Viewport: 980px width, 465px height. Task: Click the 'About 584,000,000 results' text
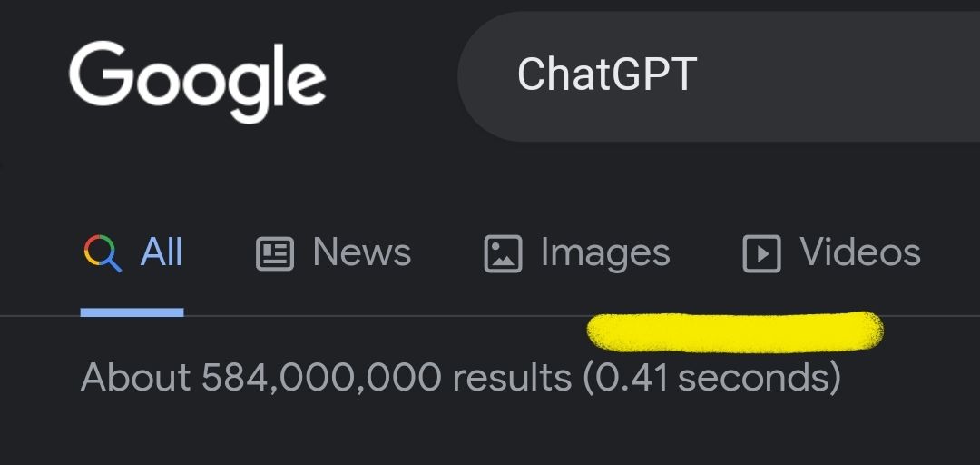click(x=326, y=377)
